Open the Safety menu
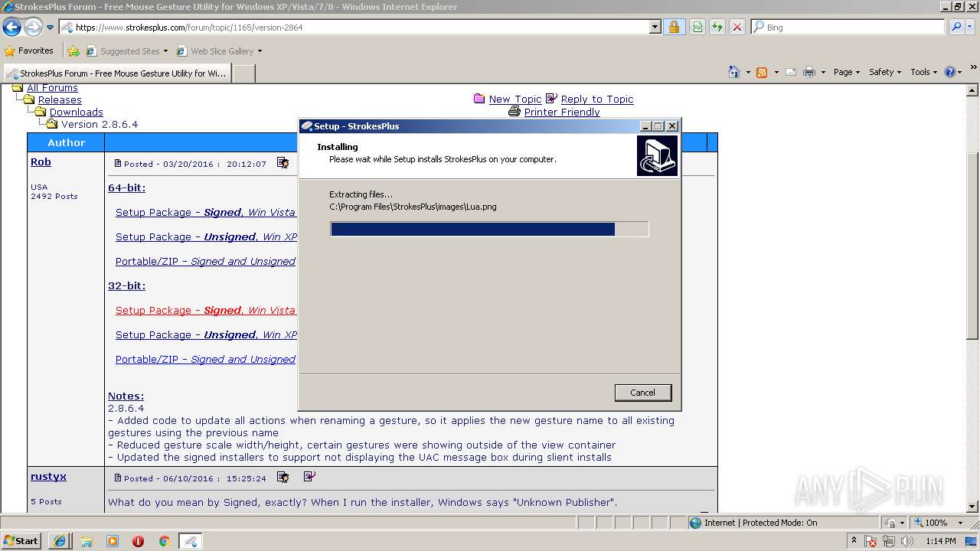This screenshot has width=980, height=551. coord(885,72)
